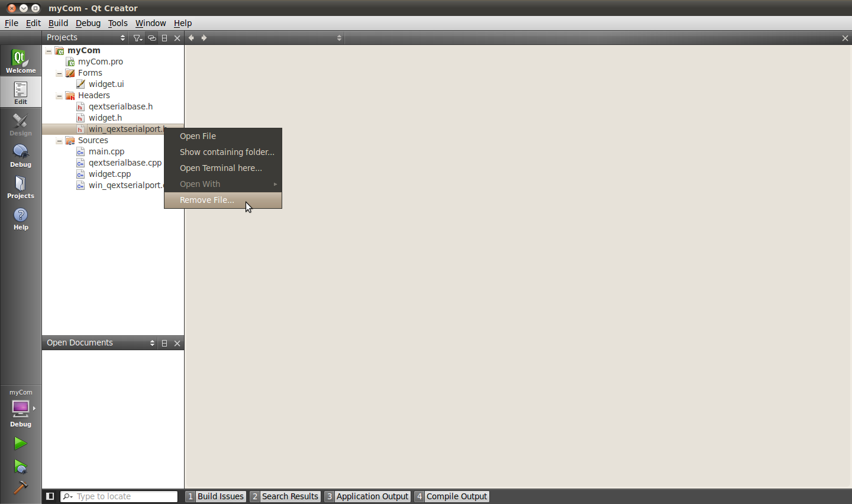The width and height of the screenshot is (852, 504).
Task: Switch to Welcome mode in the sidebar
Action: coord(21,61)
